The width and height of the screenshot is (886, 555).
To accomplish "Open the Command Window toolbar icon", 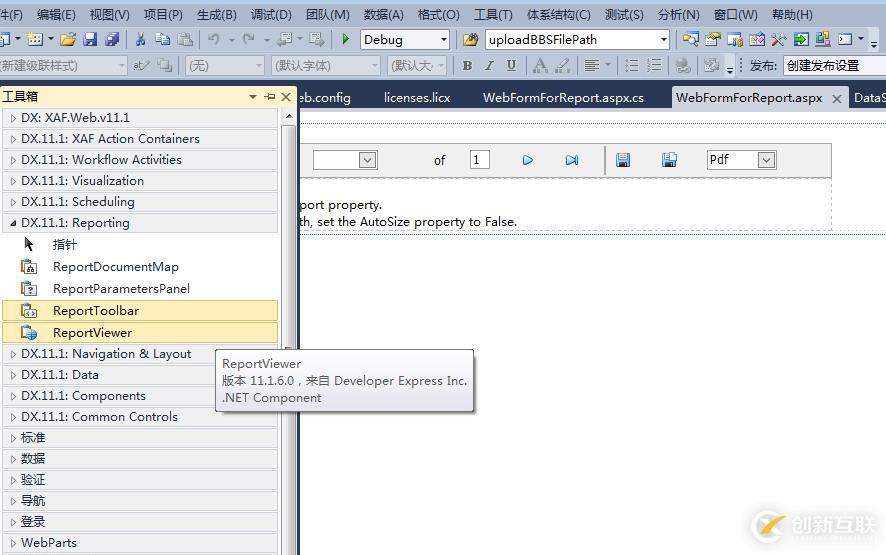I will 845,39.
